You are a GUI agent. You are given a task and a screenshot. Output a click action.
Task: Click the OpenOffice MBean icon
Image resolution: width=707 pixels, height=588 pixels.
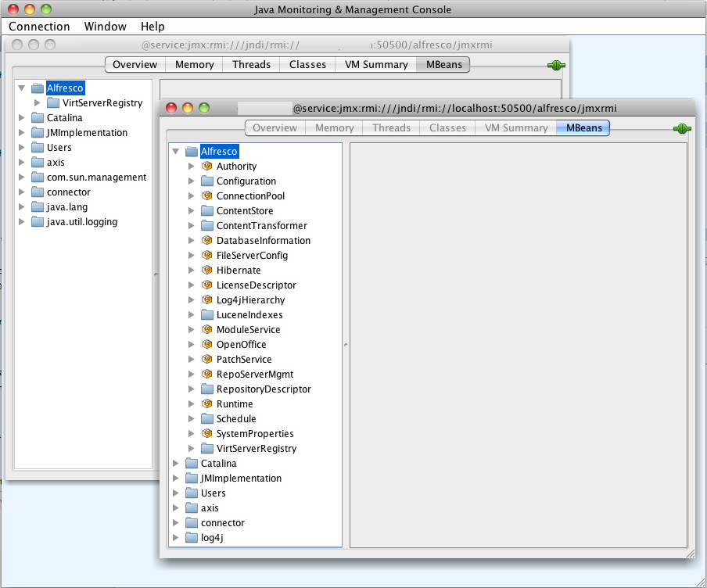pos(207,345)
